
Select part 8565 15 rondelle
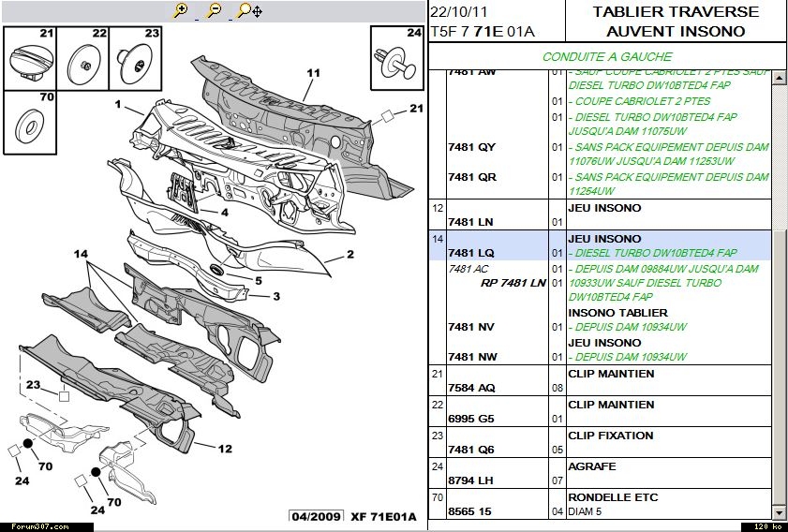473,511
